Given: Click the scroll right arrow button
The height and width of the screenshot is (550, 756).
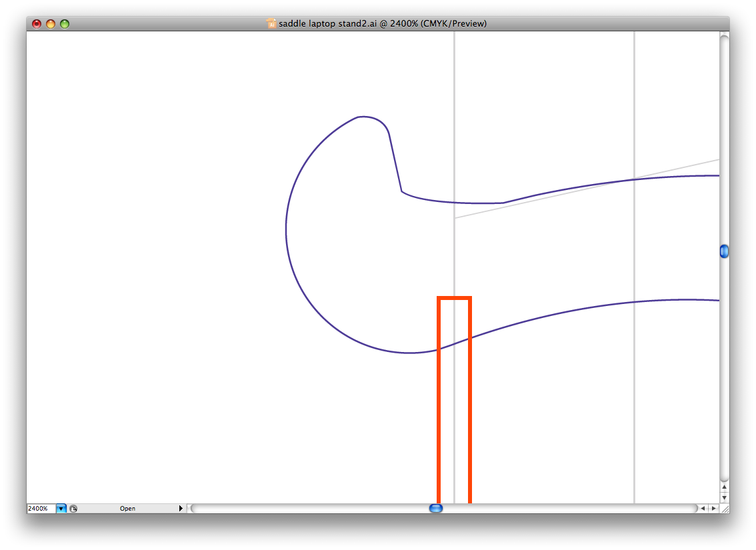Looking at the screenshot, I should (713, 508).
